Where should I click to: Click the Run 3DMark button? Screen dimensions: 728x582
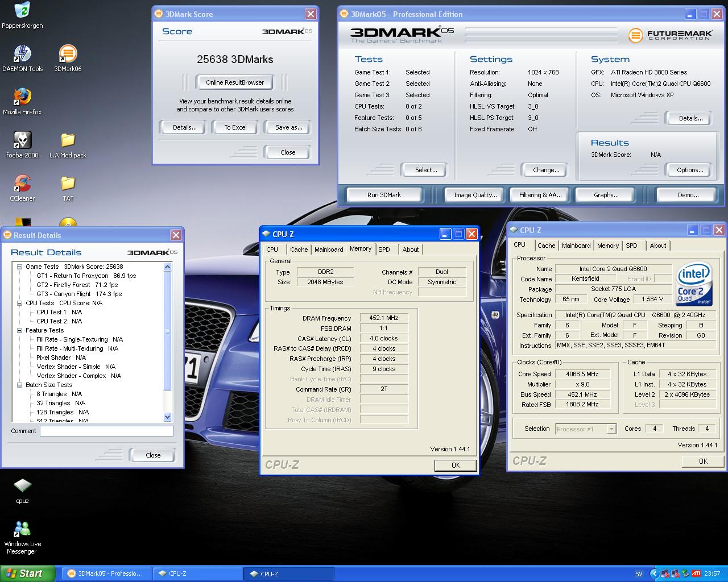pos(384,195)
